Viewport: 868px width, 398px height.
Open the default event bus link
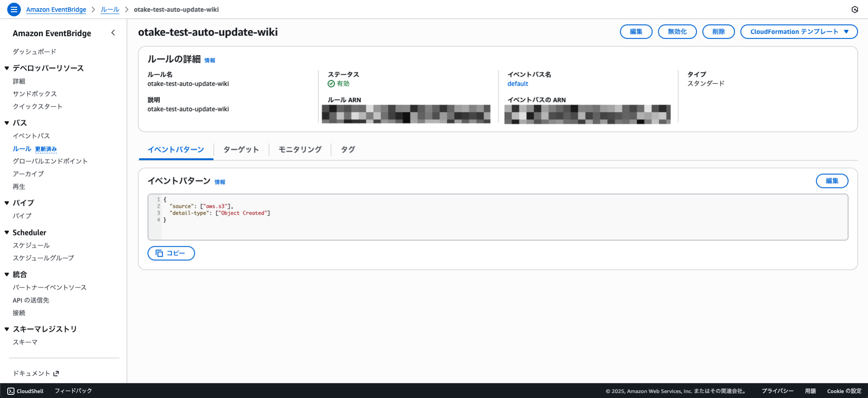coord(517,84)
